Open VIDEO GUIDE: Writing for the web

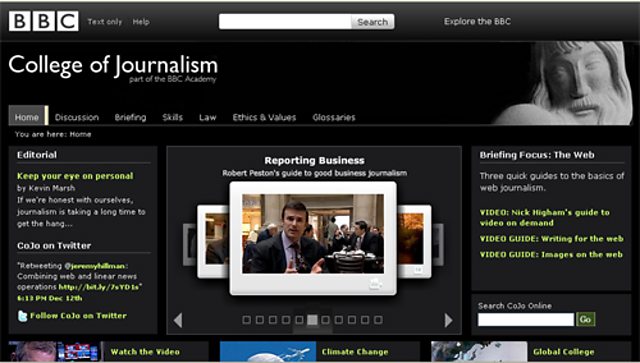551,239
